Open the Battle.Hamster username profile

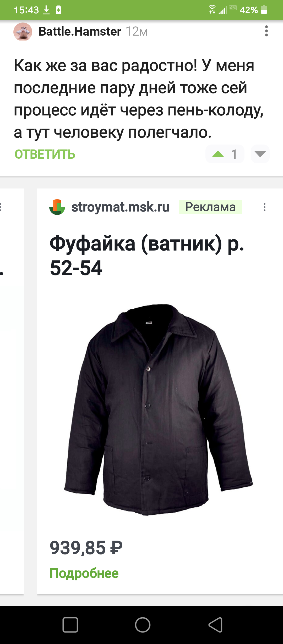[80, 31]
